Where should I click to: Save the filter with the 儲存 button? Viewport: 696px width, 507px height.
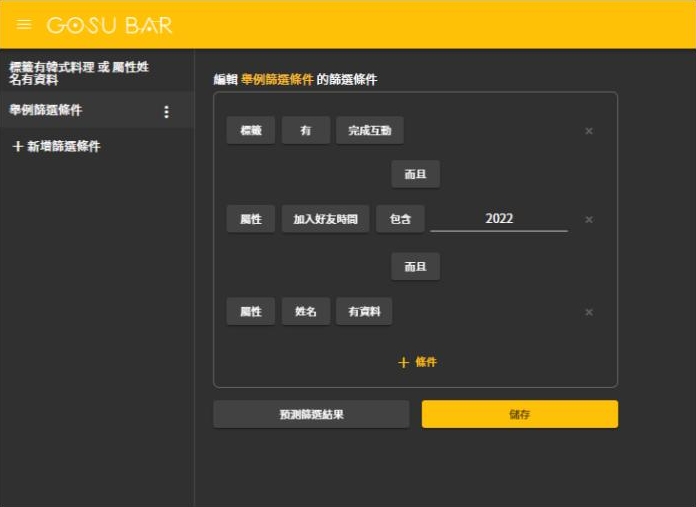pos(519,414)
